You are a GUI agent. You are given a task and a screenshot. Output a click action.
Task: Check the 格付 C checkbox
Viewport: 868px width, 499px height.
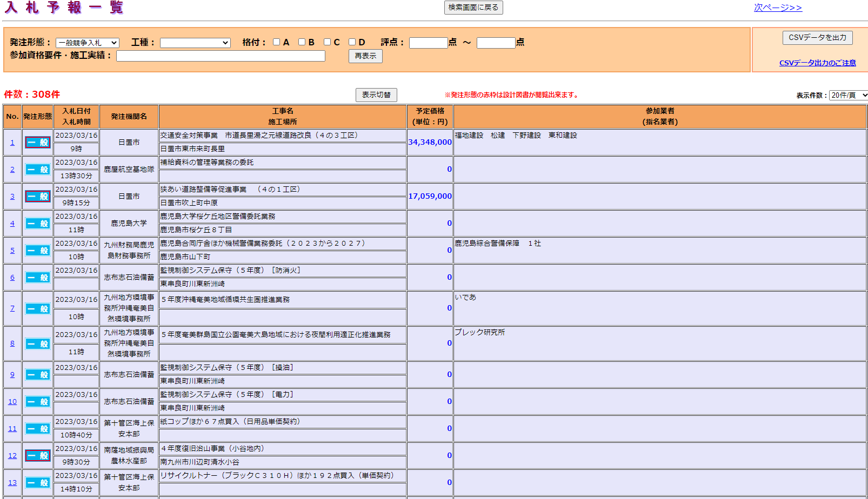pyautogui.click(x=328, y=42)
